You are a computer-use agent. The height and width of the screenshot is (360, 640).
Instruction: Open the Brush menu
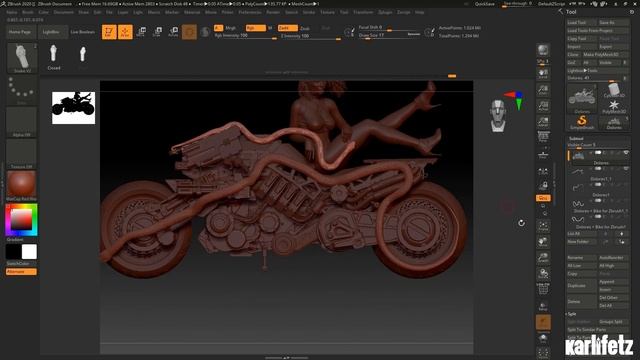point(28,12)
